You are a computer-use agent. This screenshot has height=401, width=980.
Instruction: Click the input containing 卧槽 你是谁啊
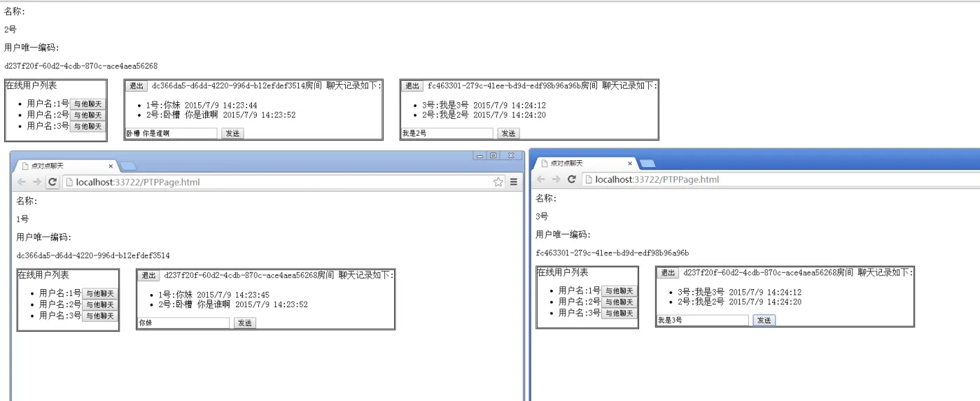(171, 133)
